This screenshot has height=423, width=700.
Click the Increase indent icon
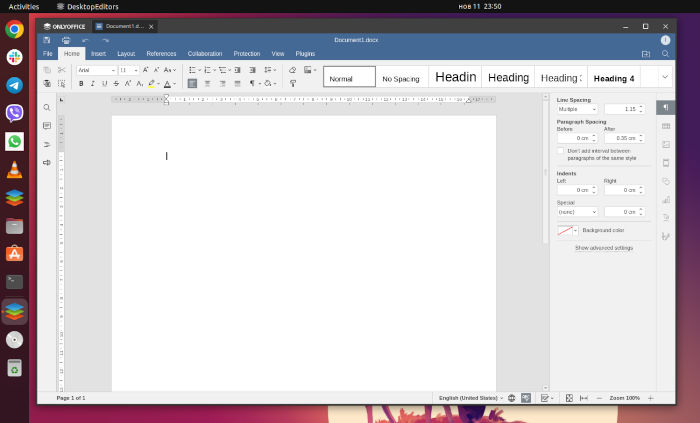coord(252,70)
